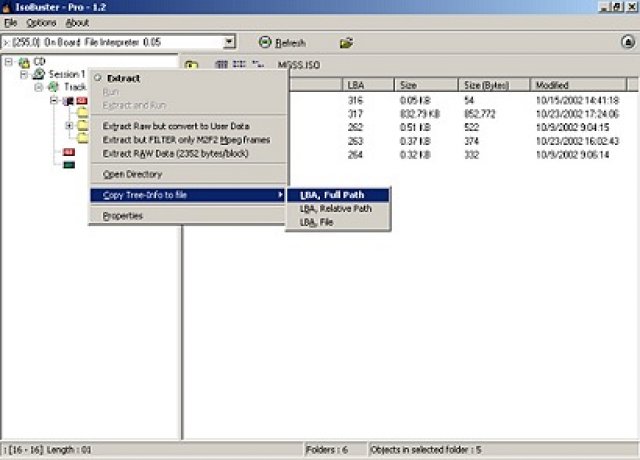Click byte size 522
This screenshot has height=460, width=640.
pyautogui.click(x=471, y=127)
